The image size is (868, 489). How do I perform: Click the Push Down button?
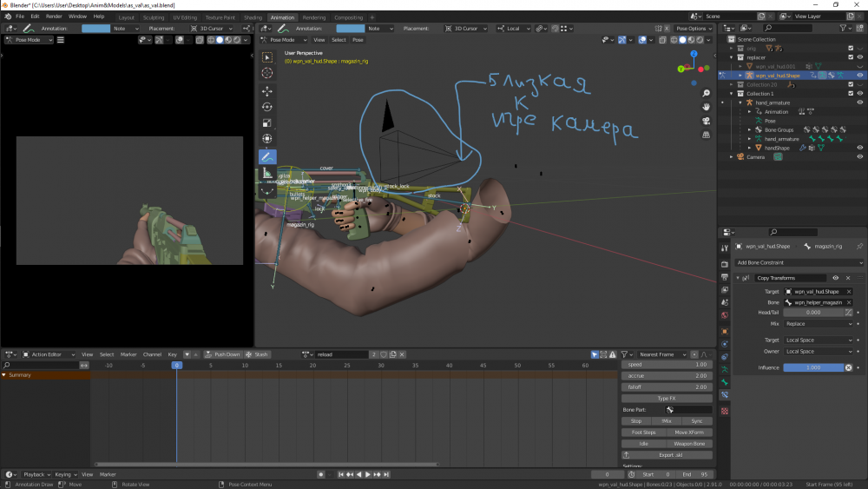tap(222, 354)
